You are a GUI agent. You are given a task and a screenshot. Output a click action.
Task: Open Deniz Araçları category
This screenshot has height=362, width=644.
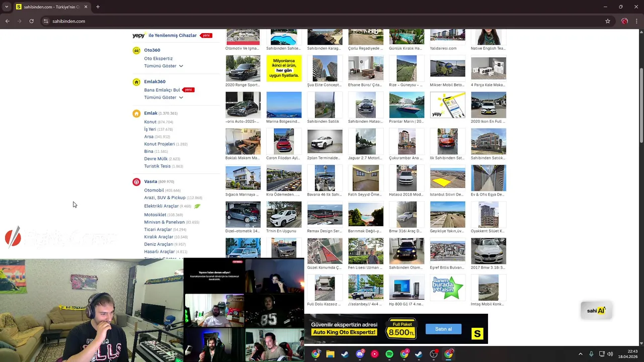pos(158,244)
